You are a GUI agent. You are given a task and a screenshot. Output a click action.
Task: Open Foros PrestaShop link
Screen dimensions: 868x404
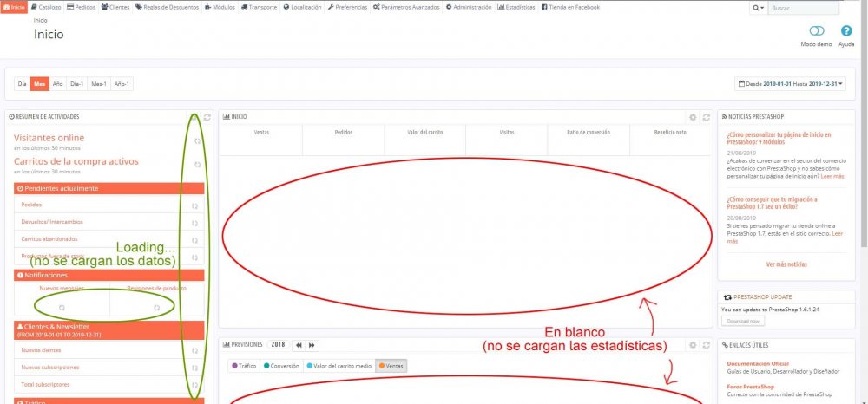pos(751,387)
